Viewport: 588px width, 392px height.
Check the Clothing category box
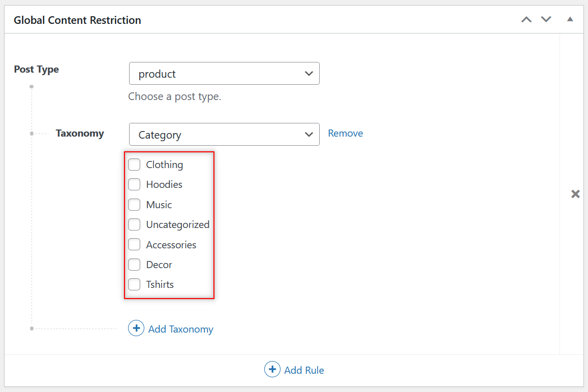pos(134,165)
